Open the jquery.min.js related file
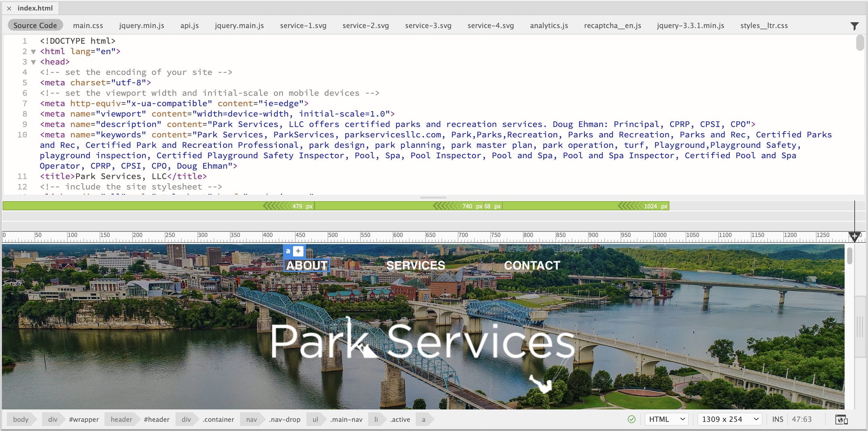 coord(142,25)
